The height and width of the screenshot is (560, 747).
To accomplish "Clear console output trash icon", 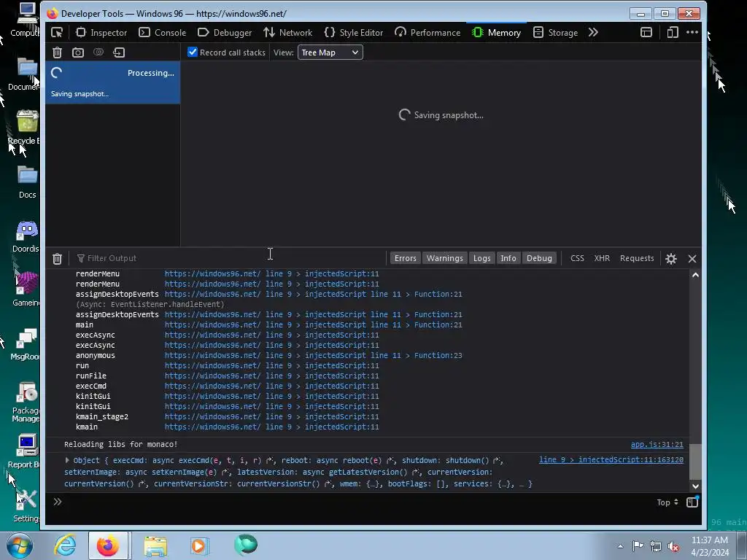I will tap(57, 259).
